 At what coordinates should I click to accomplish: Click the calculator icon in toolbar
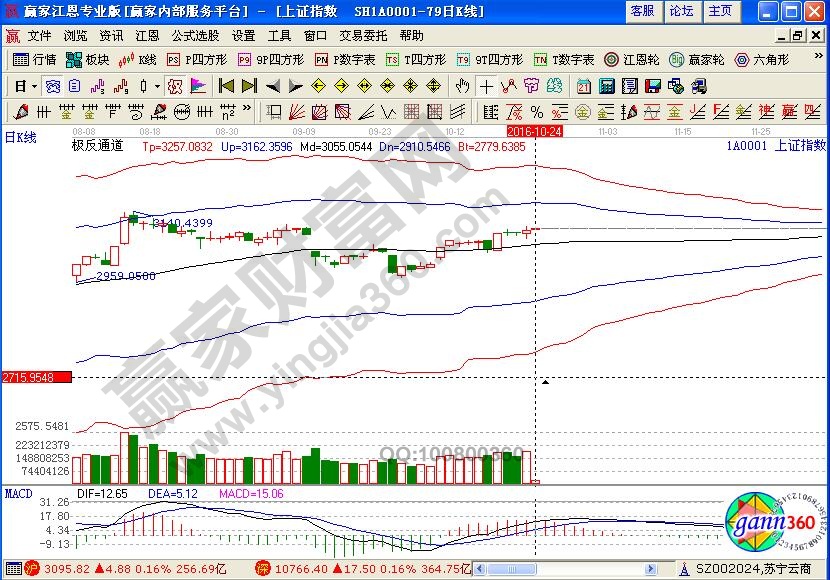point(606,86)
